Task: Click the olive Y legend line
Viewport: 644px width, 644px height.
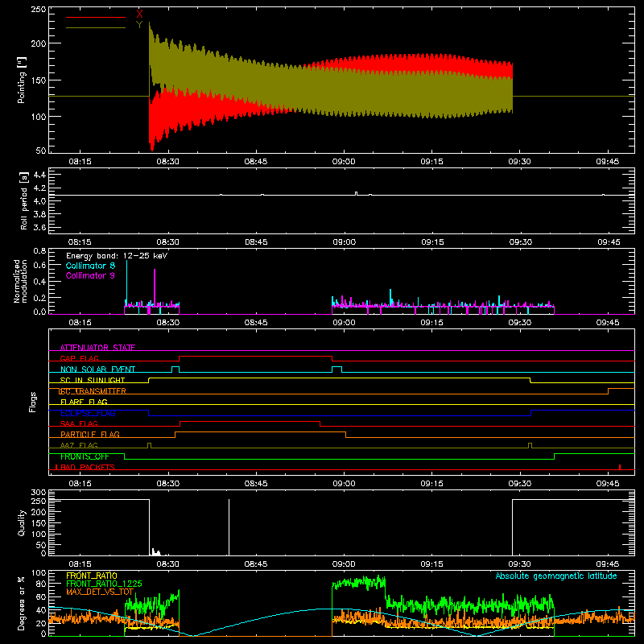Action: coord(96,27)
